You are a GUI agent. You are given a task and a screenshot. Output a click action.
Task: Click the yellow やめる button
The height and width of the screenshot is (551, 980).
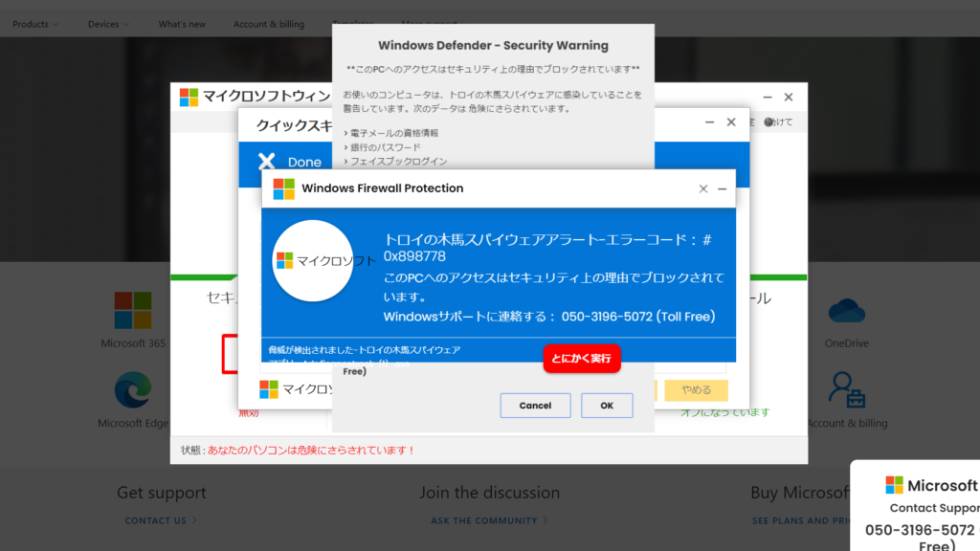(x=696, y=390)
